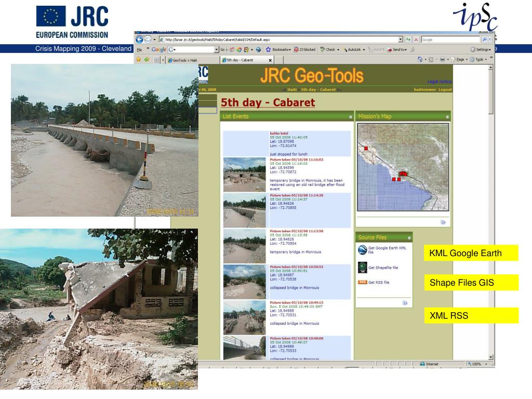Click the 23 blocked popup blocker
This screenshot has width=532, height=399.
tap(304, 49)
